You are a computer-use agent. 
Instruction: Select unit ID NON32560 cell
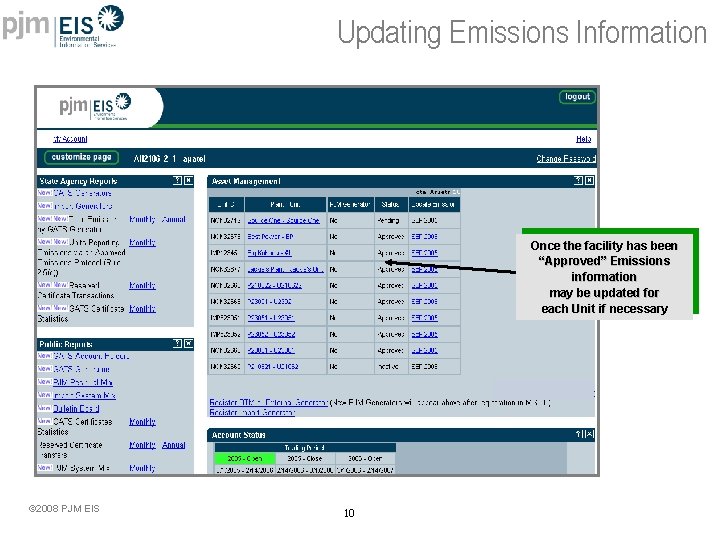[x=226, y=366]
